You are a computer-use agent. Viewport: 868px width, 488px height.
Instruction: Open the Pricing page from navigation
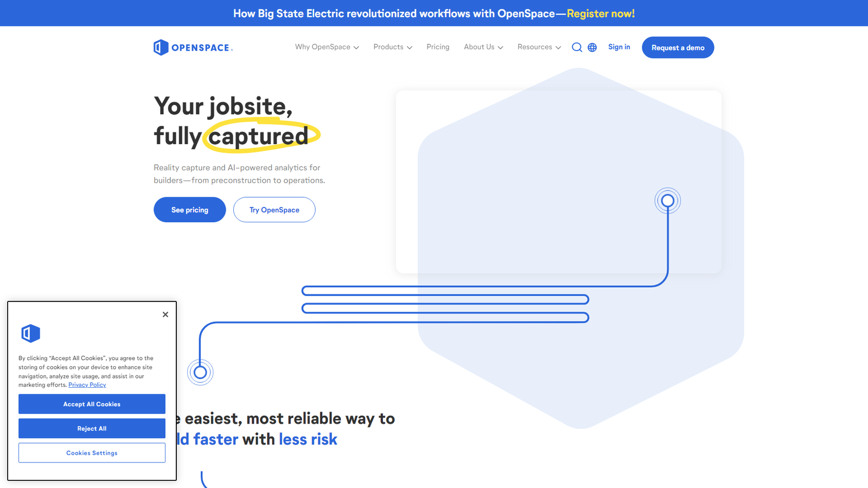(x=438, y=47)
